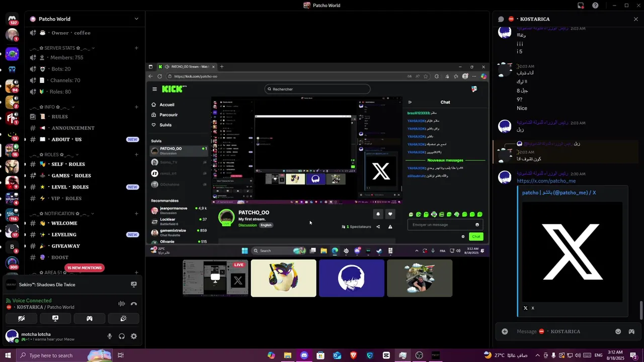Open OBS Studio from the taskbar
The width and height of the screenshot is (644, 362).
[419, 355]
